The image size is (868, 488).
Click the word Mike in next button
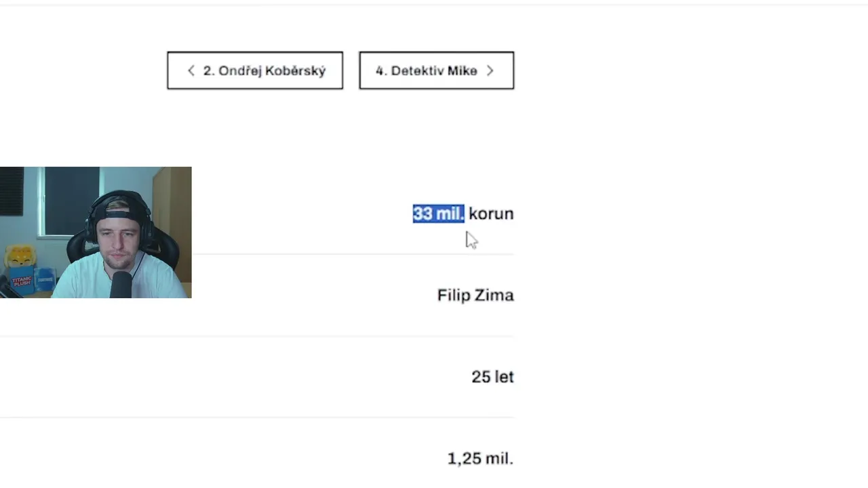(x=462, y=70)
